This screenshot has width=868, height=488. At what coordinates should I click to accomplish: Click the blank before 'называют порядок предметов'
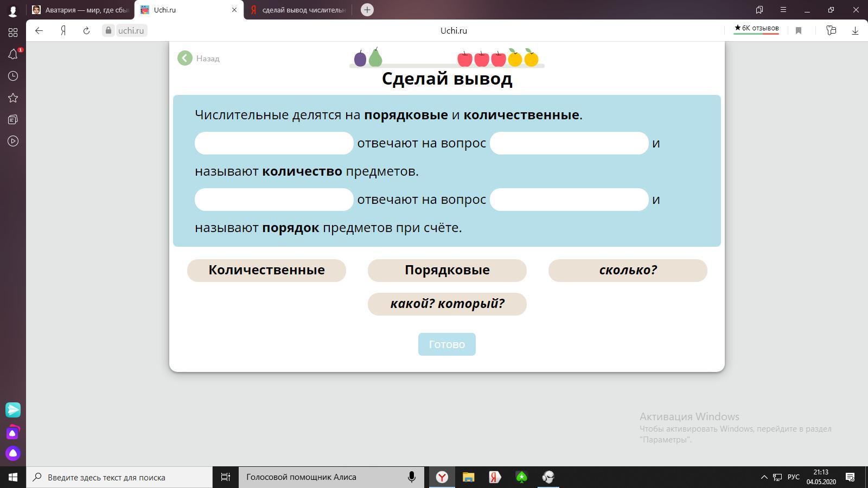click(569, 200)
